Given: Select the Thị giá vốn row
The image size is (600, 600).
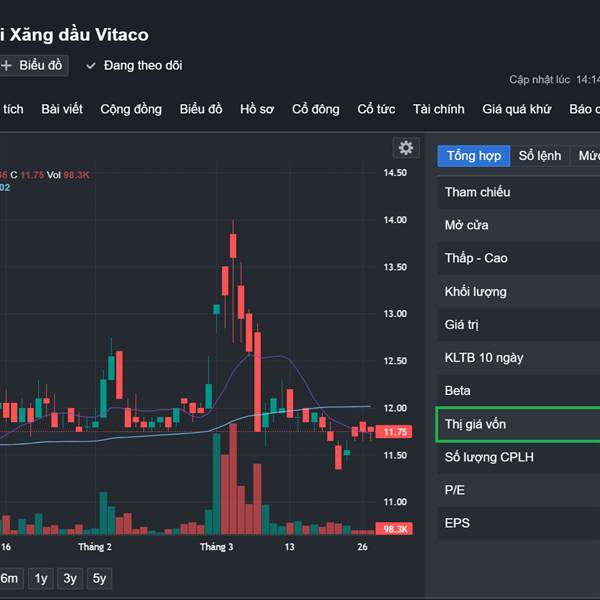Looking at the screenshot, I should coord(518,424).
